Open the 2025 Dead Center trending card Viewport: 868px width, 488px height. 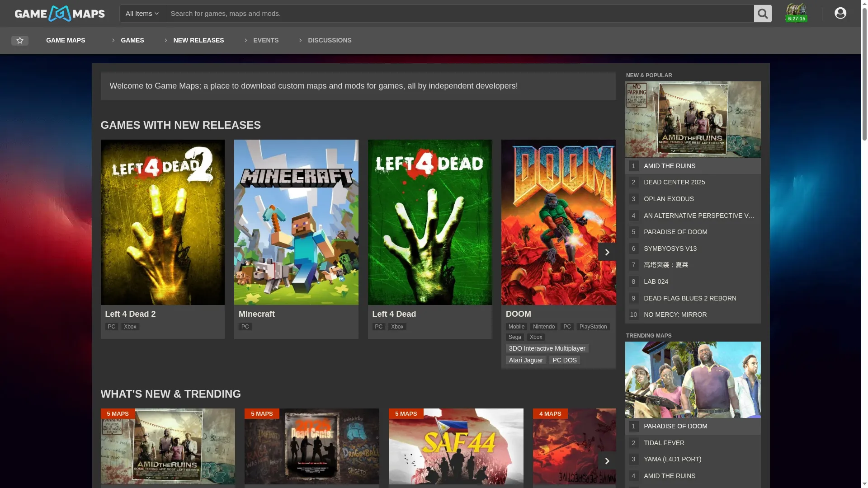[x=312, y=446]
